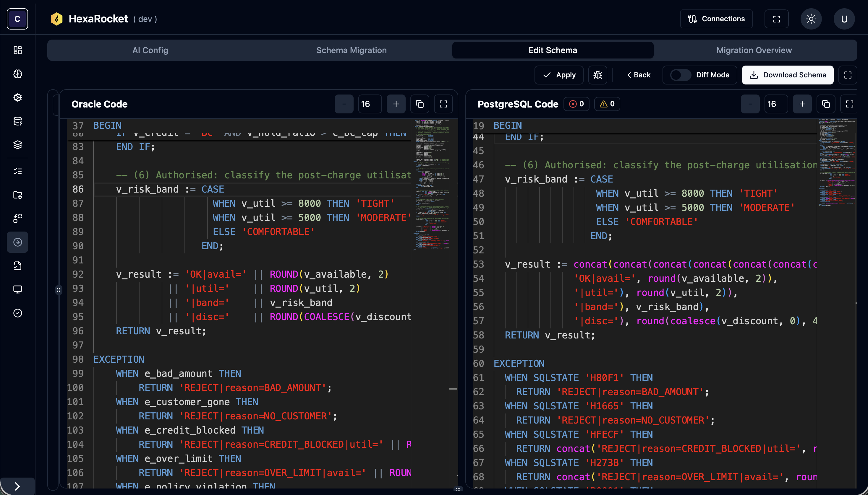Open the dashboard grid icon in sidebar

coord(17,50)
